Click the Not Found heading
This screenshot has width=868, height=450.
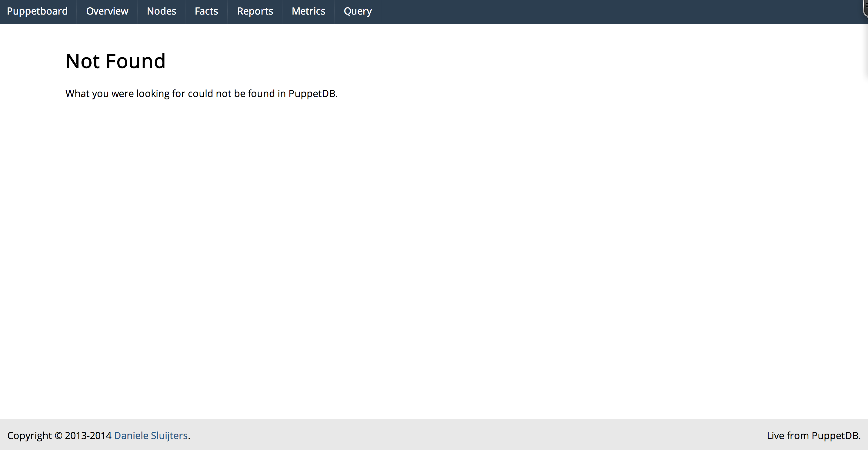click(x=115, y=61)
